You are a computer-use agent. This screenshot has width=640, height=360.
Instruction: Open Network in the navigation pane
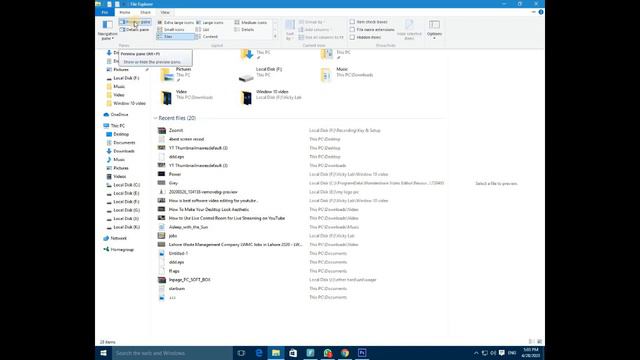pos(115,238)
